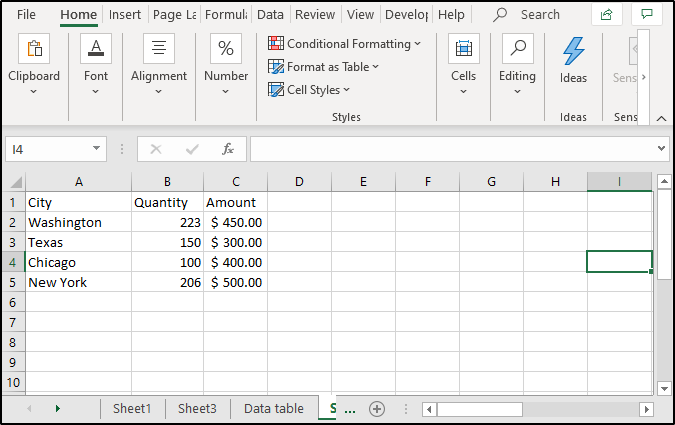
Task: Go to previous sheet tab arrow
Action: pos(29,409)
